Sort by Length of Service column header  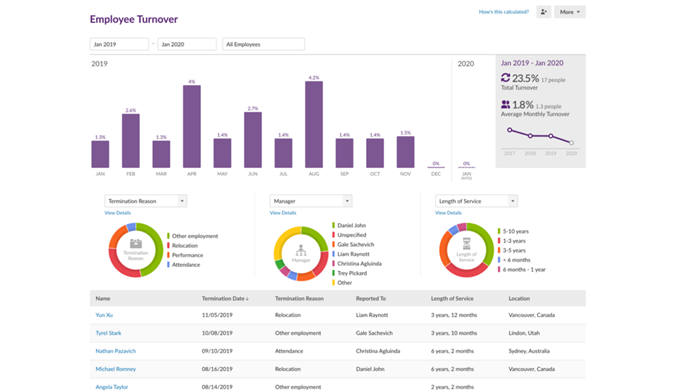452,298
